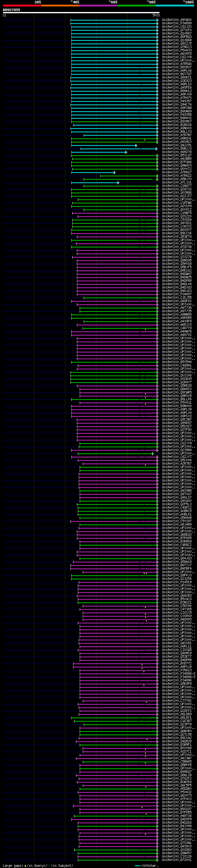
Task: Select hit label UniRef100_Q7SXN1
Action: click(177, 843)
